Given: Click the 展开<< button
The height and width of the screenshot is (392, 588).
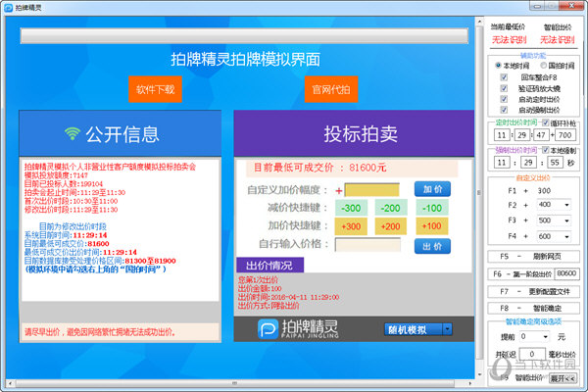Looking at the screenshot, I should [563, 378].
